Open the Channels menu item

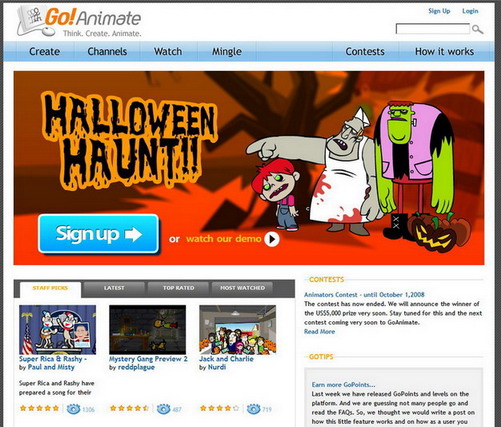click(107, 51)
